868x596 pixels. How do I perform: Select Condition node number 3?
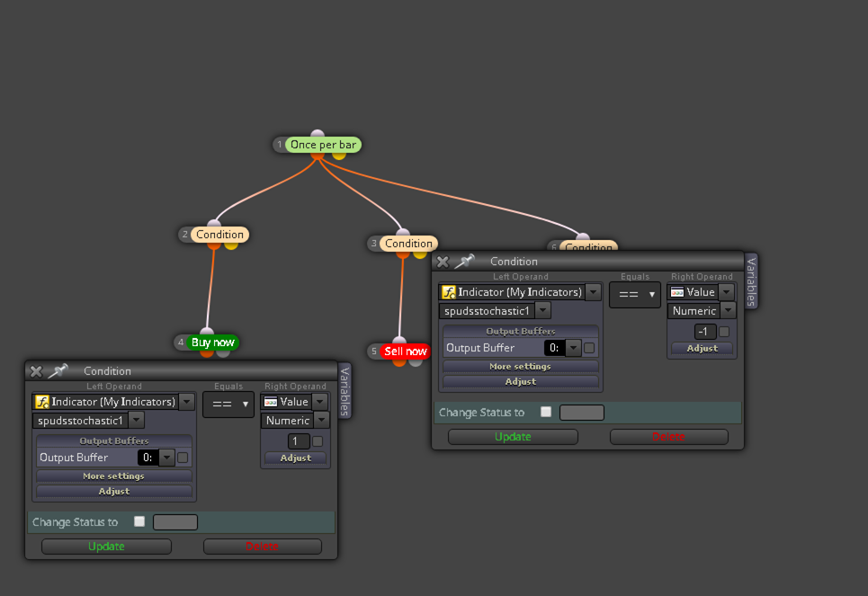pos(408,244)
